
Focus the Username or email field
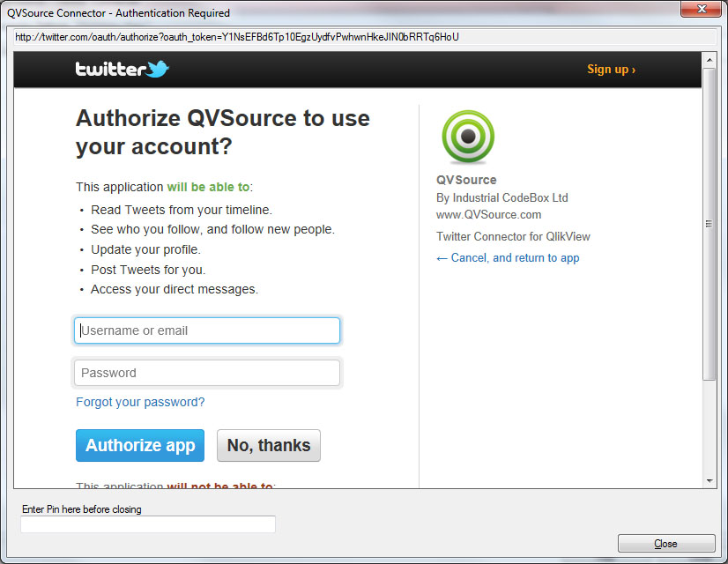tap(207, 330)
